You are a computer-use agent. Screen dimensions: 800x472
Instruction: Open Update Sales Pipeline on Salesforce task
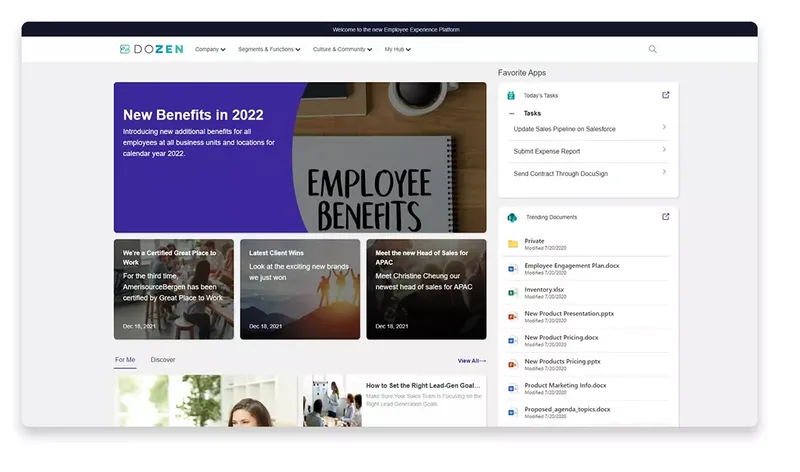(x=588, y=129)
